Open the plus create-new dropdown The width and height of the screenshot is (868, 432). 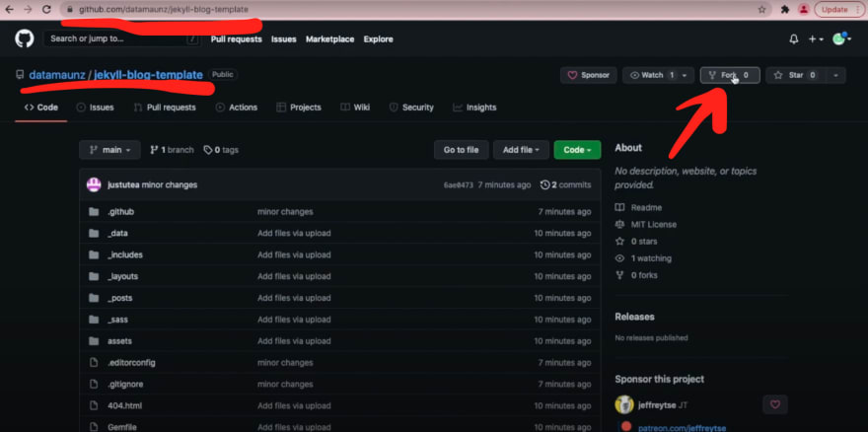(x=816, y=39)
